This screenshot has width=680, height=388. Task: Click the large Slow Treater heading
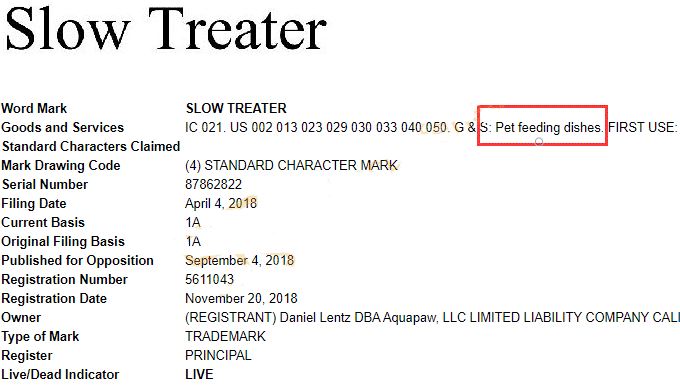point(166,29)
